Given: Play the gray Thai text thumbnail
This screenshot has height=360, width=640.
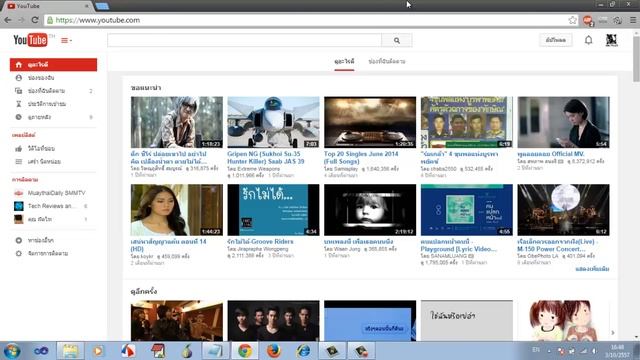Looking at the screenshot, I should [x=467, y=321].
